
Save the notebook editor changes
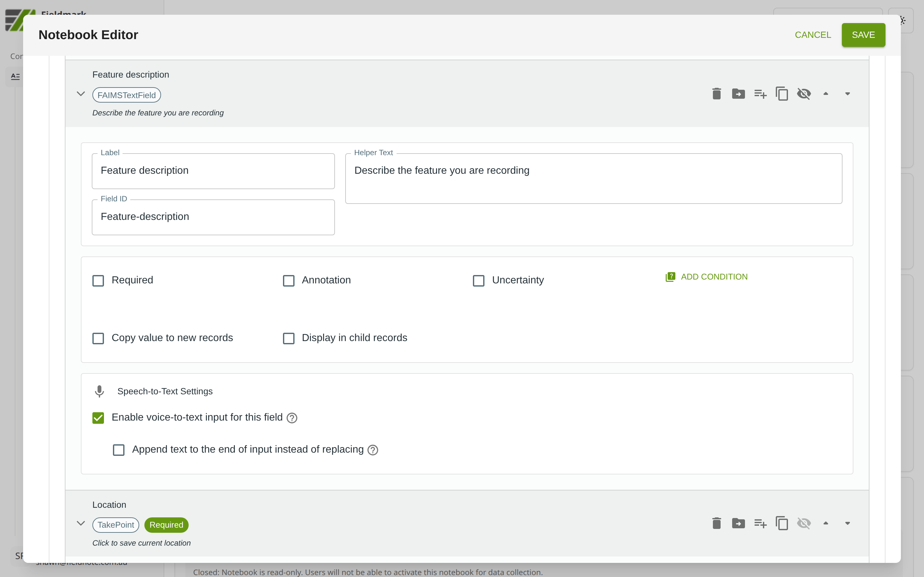pos(863,35)
